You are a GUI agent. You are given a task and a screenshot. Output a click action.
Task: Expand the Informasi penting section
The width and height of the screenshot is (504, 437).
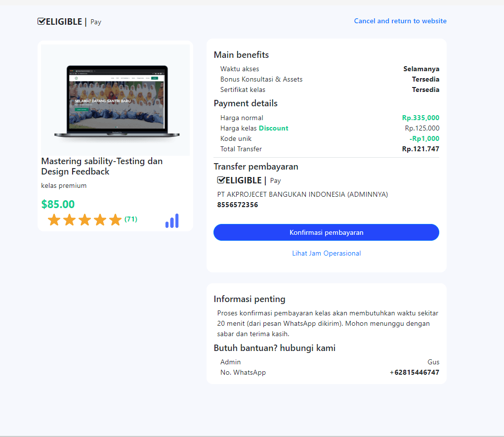coord(249,299)
